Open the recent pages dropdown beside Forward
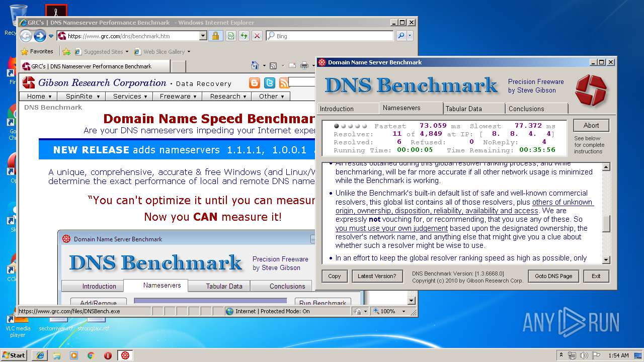This screenshot has height=362, width=644. pos(51,36)
